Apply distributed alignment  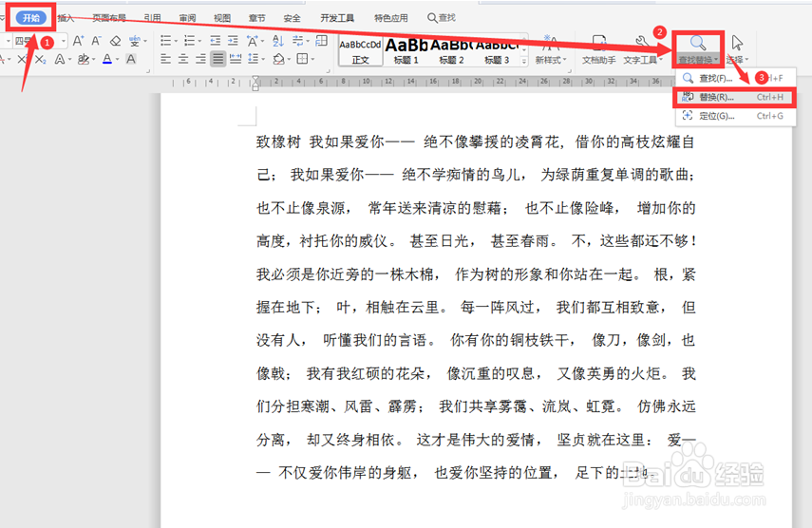[x=236, y=59]
